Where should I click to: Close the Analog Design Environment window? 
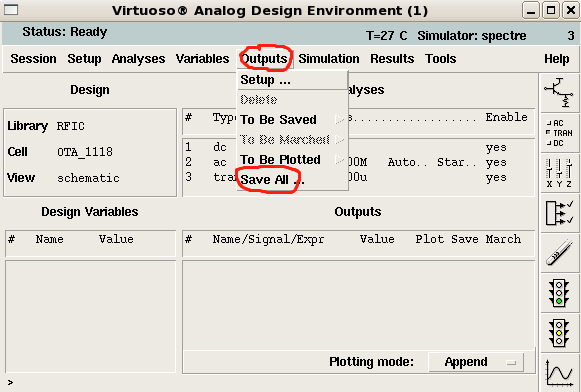click(x=571, y=10)
